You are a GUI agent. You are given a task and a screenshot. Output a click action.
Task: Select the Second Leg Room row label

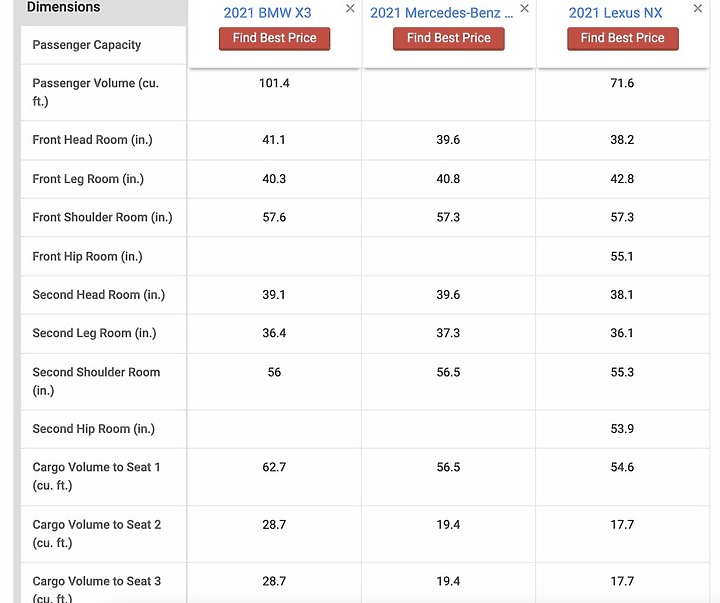94,333
